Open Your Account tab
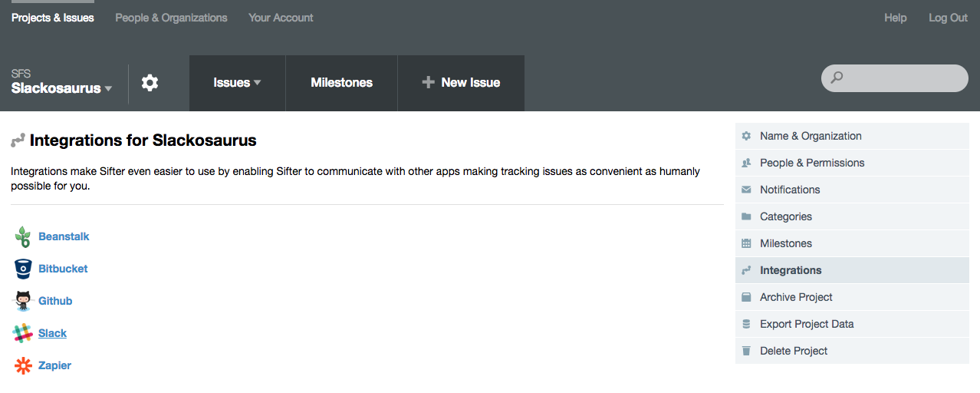Image resolution: width=980 pixels, height=393 pixels. click(x=281, y=17)
